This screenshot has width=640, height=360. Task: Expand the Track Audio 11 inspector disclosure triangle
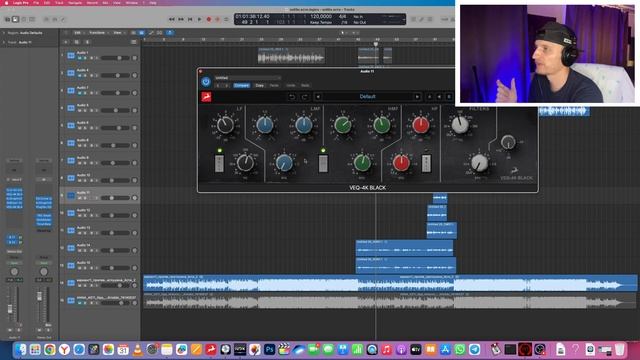4,42
